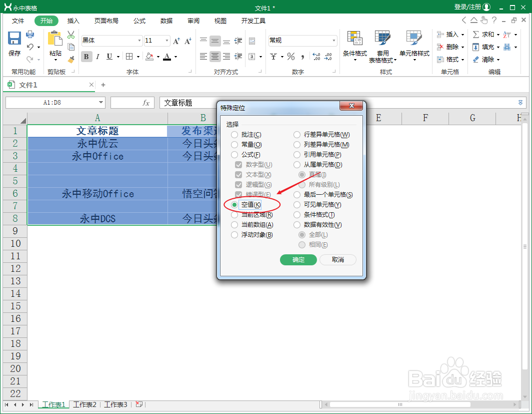Viewport: 532px width, 414px height.
Task: Click the italic I formatting icon
Action: pyautogui.click(x=97, y=57)
